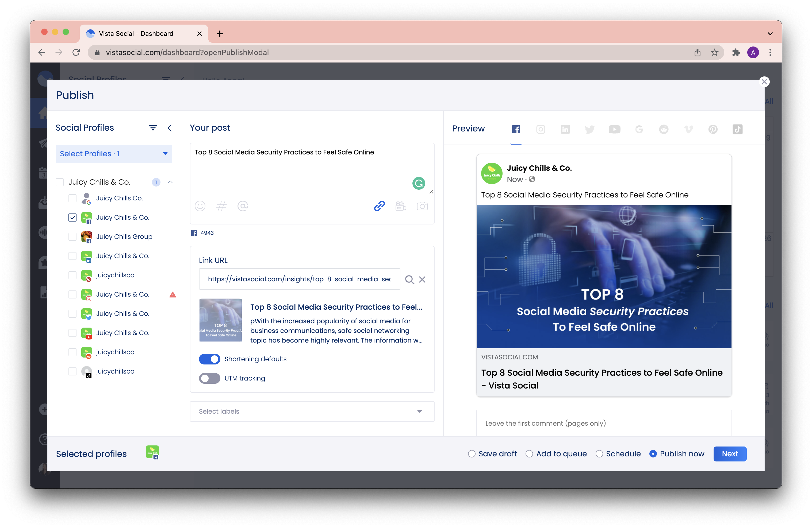Image resolution: width=812 pixels, height=528 pixels.
Task: Check the Juicy Chills & Co. LinkedIn profile
Action: click(x=72, y=256)
